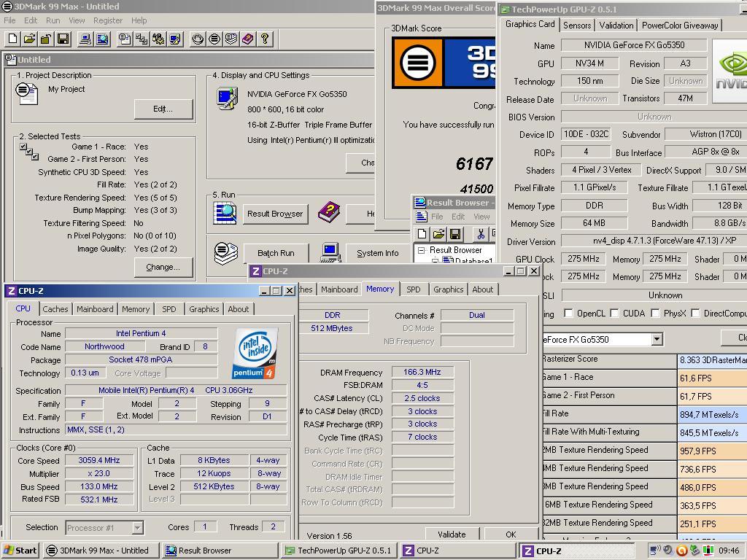Click the Change... button under Selected Tests
Image resolution: width=747 pixels, height=560 pixels.
coord(163,267)
